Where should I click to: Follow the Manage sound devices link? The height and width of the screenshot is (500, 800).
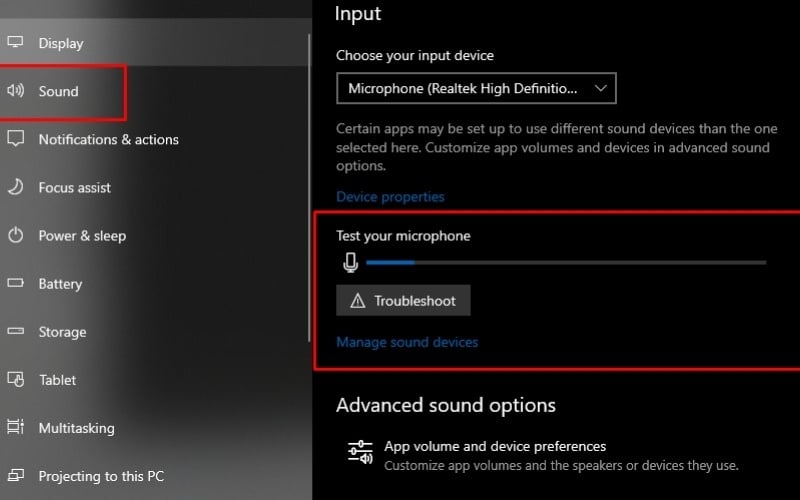[x=407, y=342]
